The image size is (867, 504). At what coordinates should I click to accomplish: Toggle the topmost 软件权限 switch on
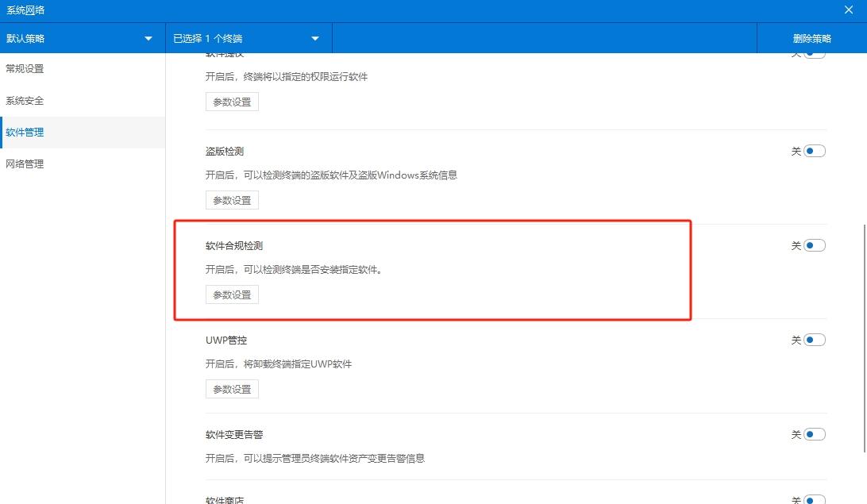(x=811, y=52)
